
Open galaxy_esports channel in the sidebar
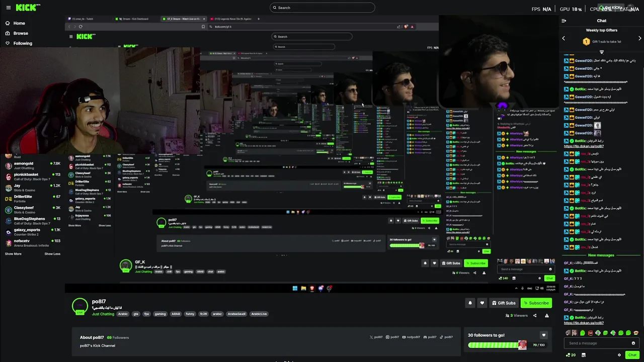coord(32,232)
